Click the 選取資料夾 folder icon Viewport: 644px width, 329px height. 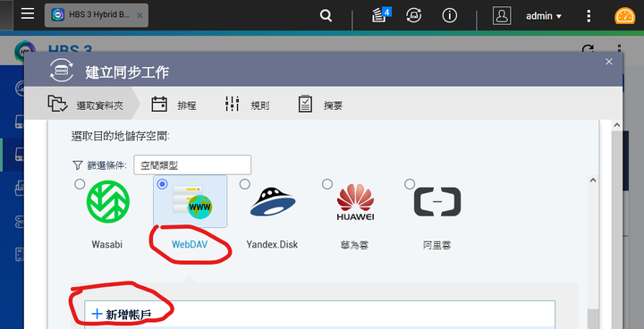pyautogui.click(x=57, y=104)
